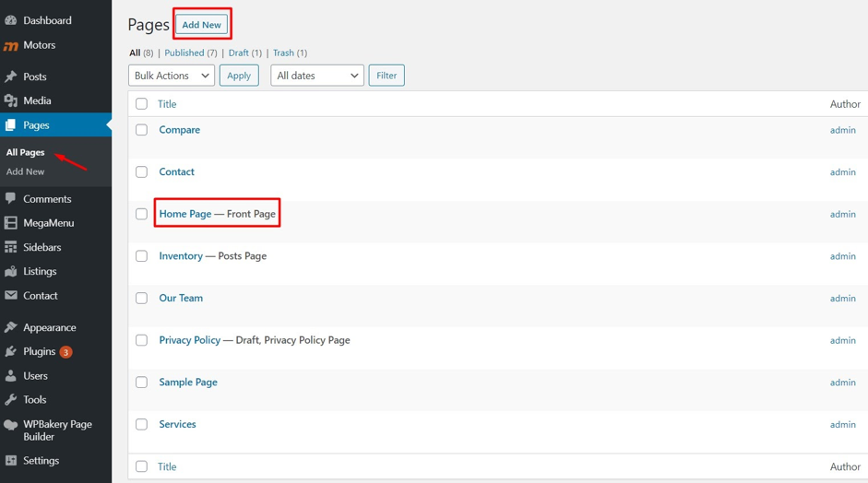This screenshot has height=483, width=868.
Task: Open Add New submenu item under Pages
Action: pyautogui.click(x=26, y=171)
